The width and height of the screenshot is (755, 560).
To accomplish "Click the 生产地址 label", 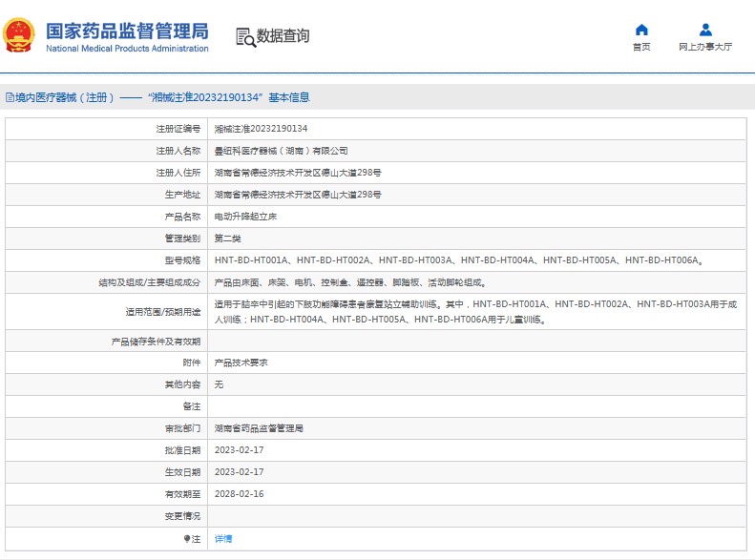I will pos(182,195).
